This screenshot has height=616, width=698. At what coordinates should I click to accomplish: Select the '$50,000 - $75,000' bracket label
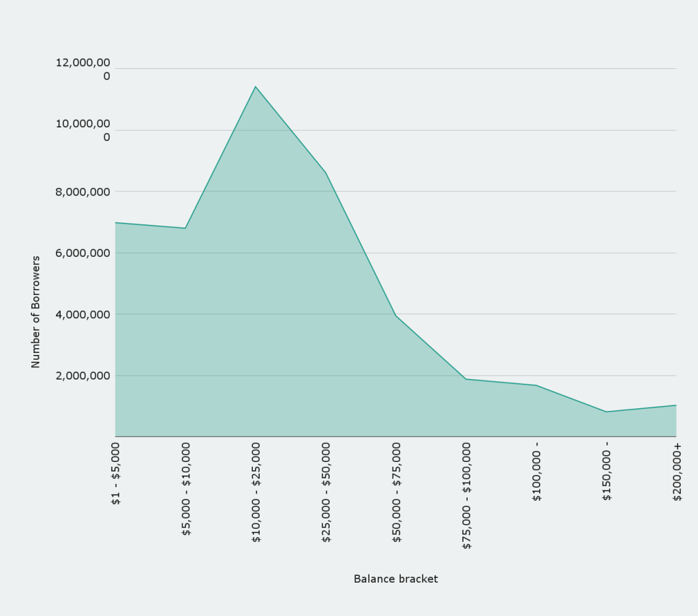(397, 491)
